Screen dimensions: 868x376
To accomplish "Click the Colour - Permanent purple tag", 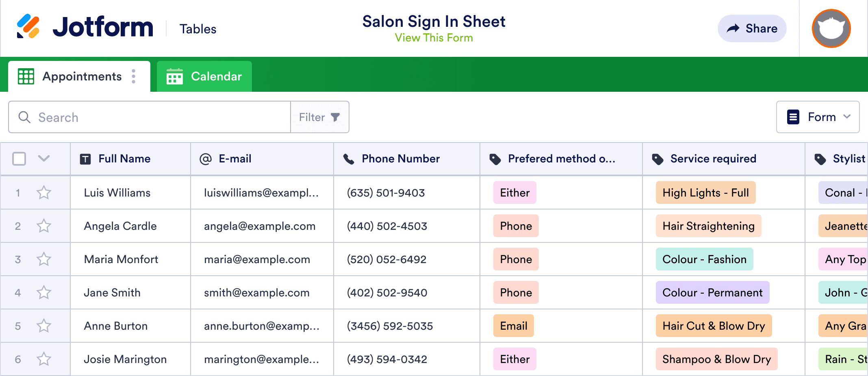I will [712, 292].
